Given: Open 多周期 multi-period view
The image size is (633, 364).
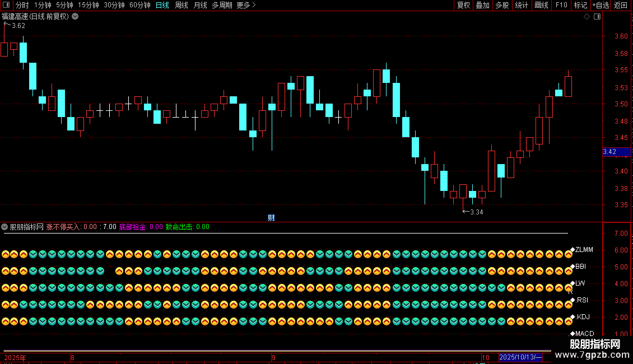Looking at the screenshot, I should coord(222,5).
